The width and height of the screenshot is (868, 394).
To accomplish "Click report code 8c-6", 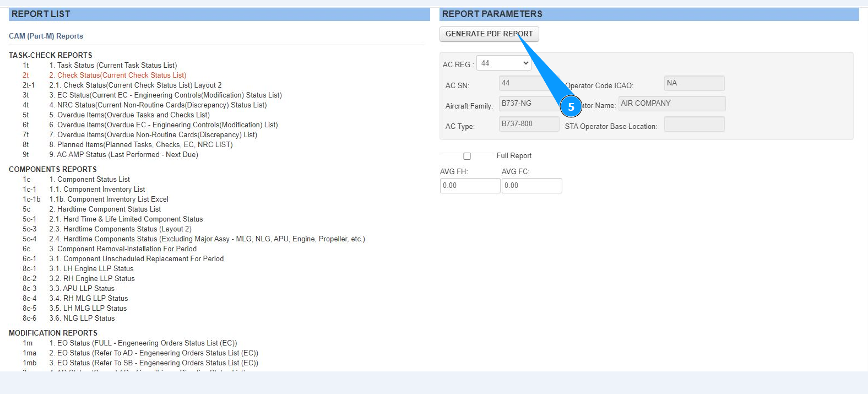I will pos(30,319).
